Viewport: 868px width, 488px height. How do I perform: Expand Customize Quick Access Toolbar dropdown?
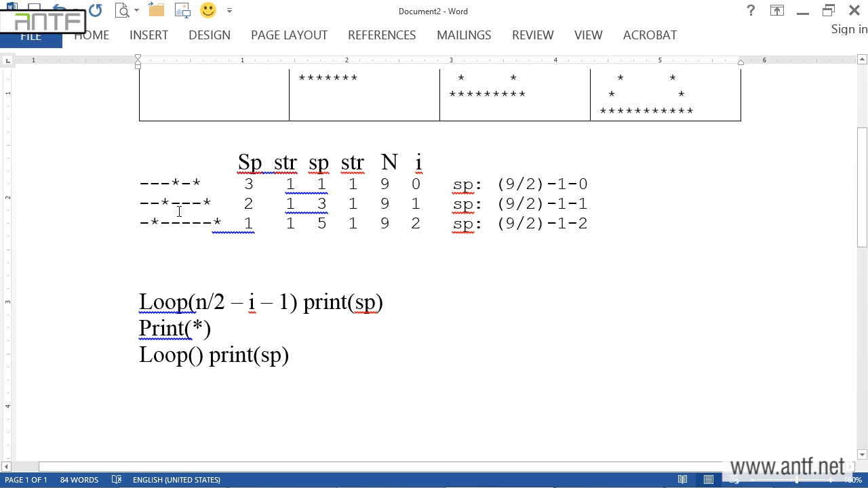(229, 11)
